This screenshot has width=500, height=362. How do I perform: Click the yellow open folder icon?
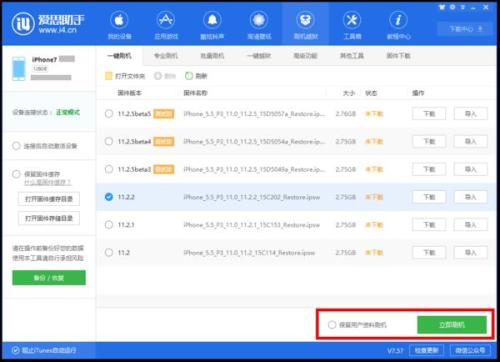pos(108,76)
